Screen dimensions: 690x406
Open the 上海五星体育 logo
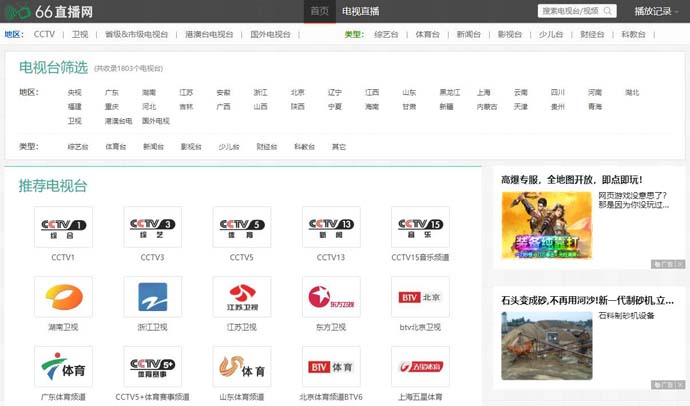pos(420,366)
